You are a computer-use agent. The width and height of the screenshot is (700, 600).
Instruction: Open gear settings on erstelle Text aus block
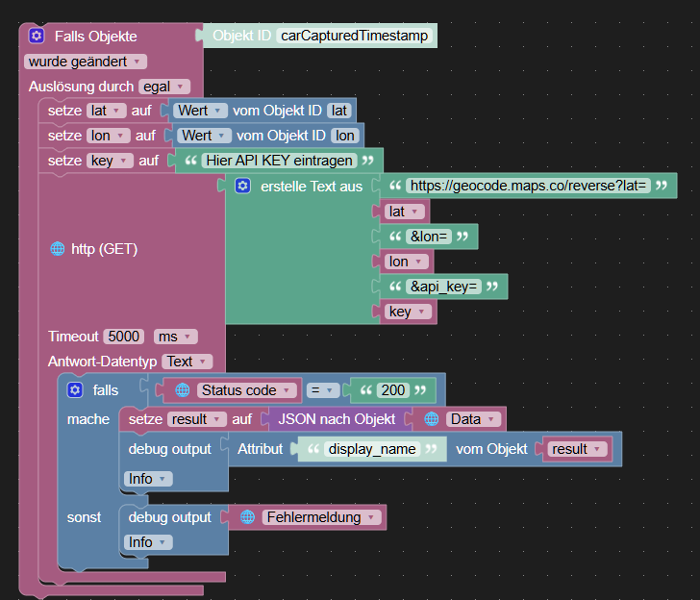(243, 186)
